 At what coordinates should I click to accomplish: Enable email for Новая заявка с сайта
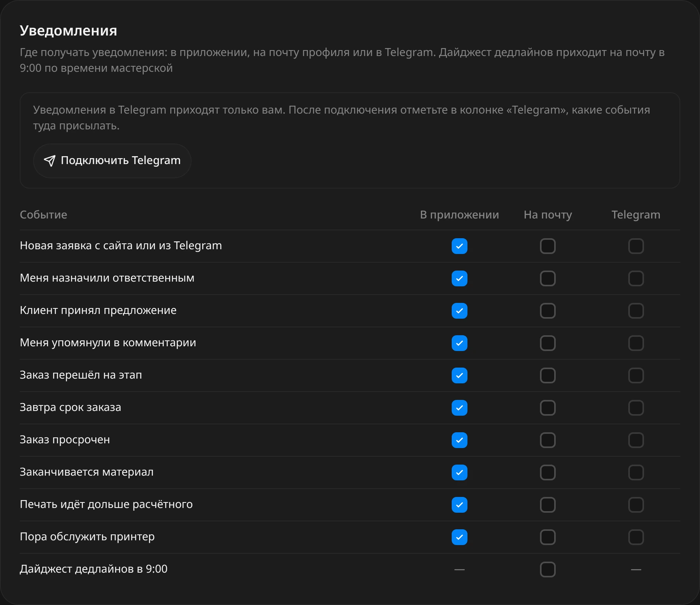tap(548, 246)
